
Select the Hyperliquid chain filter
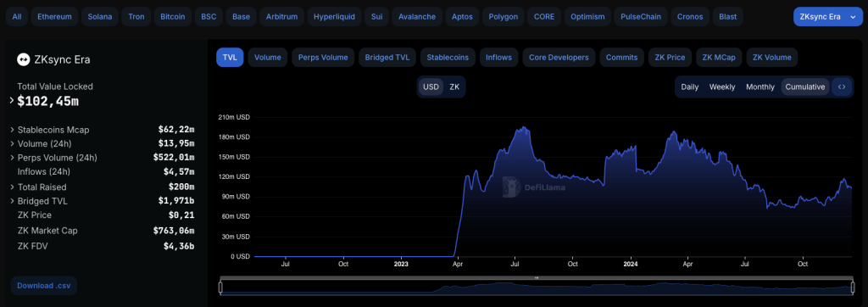[334, 17]
